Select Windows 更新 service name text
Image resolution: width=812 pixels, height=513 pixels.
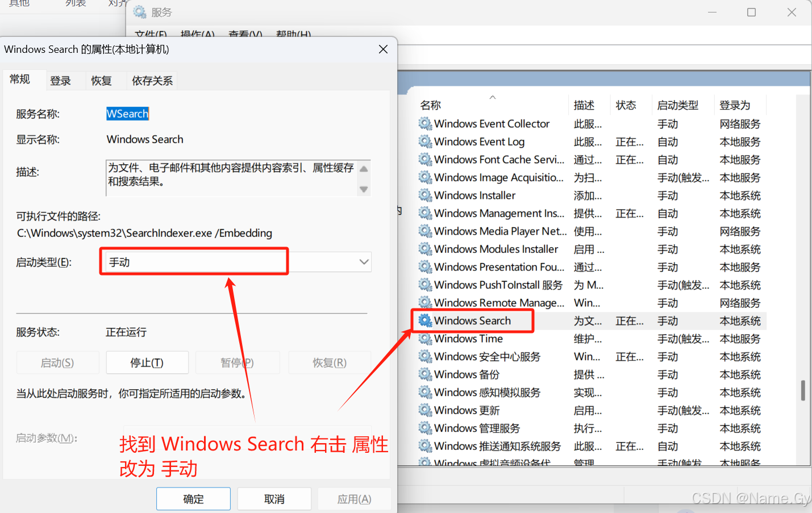[x=467, y=410]
